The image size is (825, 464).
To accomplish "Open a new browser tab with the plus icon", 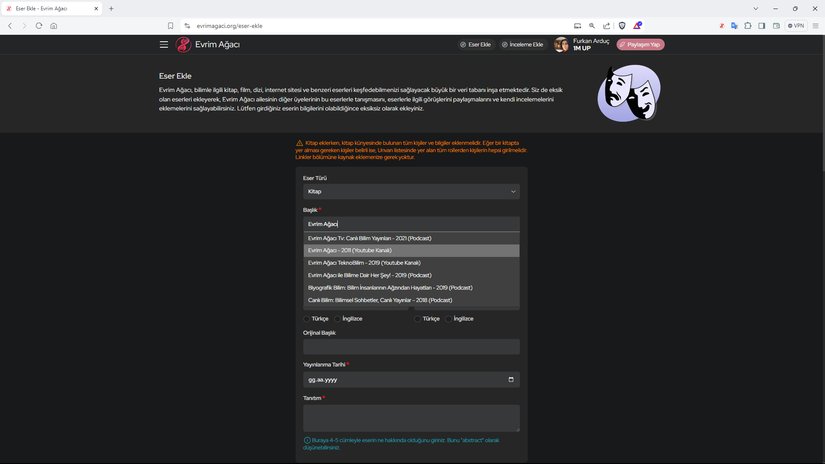I will click(111, 8).
